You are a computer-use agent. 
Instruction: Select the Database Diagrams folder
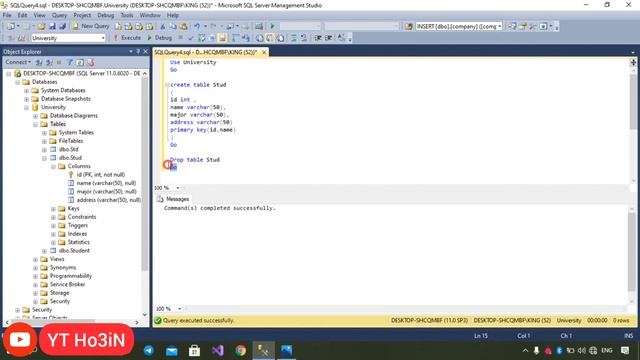click(73, 116)
